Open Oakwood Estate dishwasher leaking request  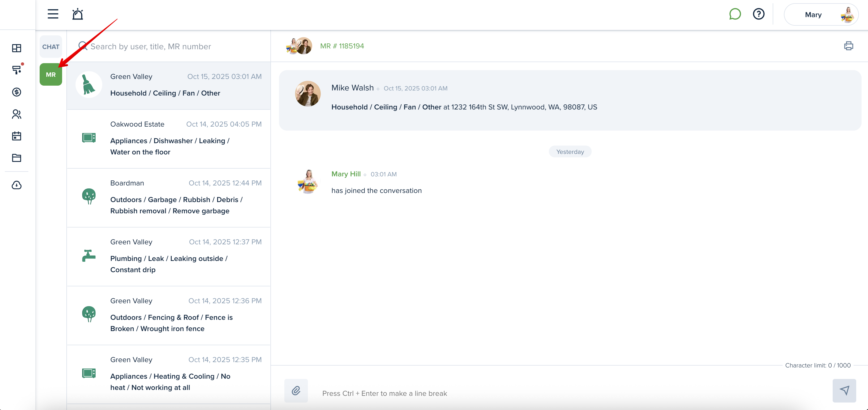tap(169, 139)
